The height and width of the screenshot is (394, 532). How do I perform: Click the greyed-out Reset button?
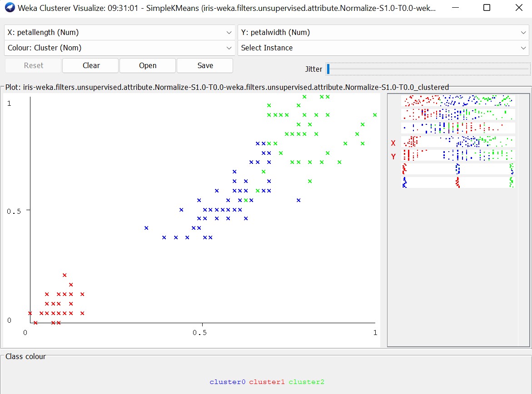pyautogui.click(x=33, y=65)
